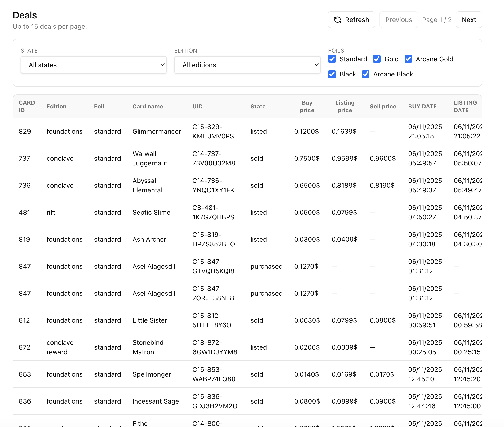Click the Listing price column header

click(x=344, y=106)
